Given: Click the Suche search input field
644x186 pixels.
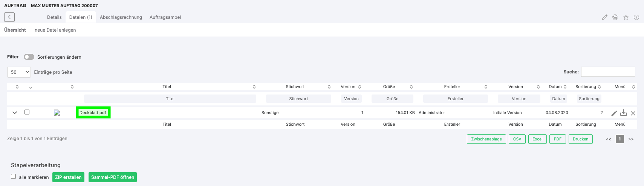Looking at the screenshot, I should [x=608, y=72].
